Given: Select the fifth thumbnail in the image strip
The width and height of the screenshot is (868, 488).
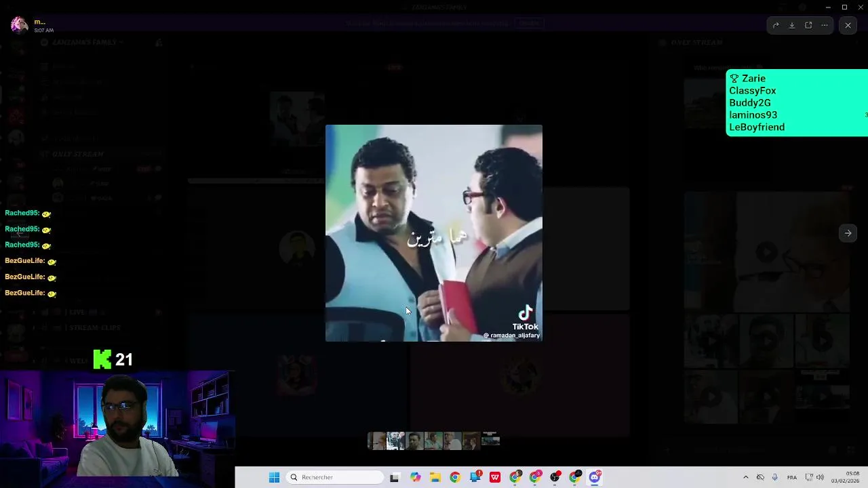Looking at the screenshot, I should (x=452, y=441).
